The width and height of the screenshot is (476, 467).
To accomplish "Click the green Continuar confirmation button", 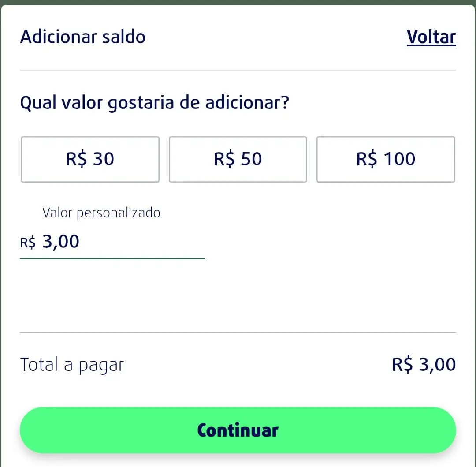I will (238, 430).
